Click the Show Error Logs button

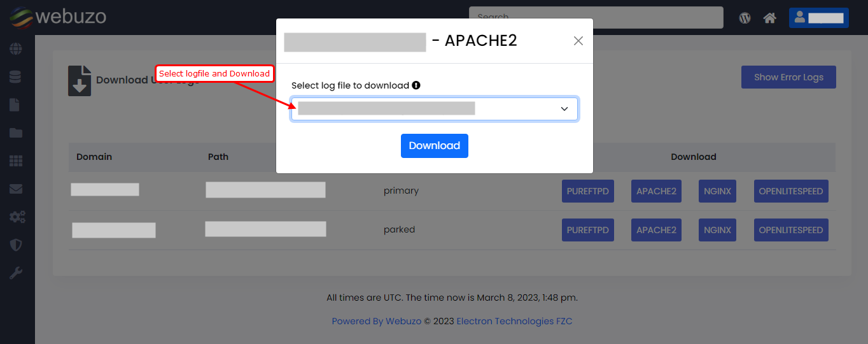pos(788,77)
